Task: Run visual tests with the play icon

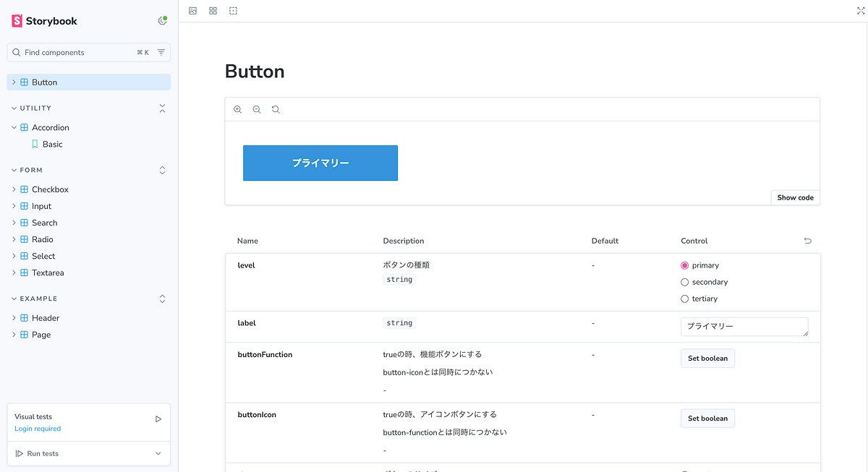Action: (x=158, y=419)
